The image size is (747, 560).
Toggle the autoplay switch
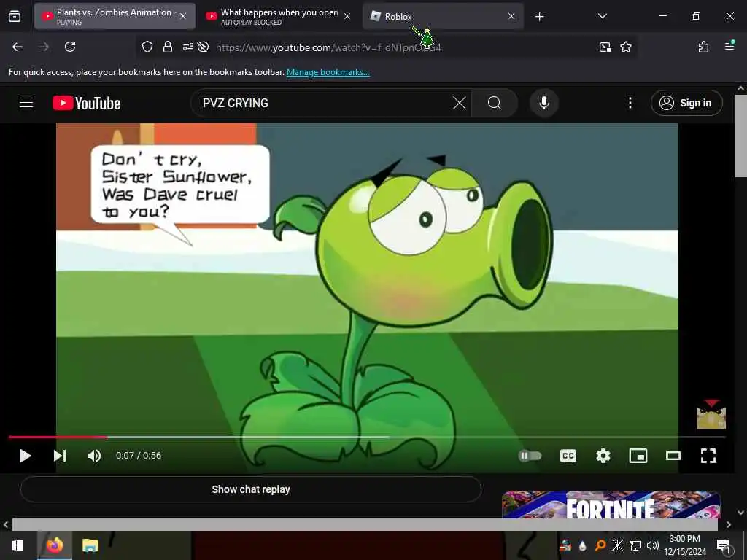[x=530, y=456]
